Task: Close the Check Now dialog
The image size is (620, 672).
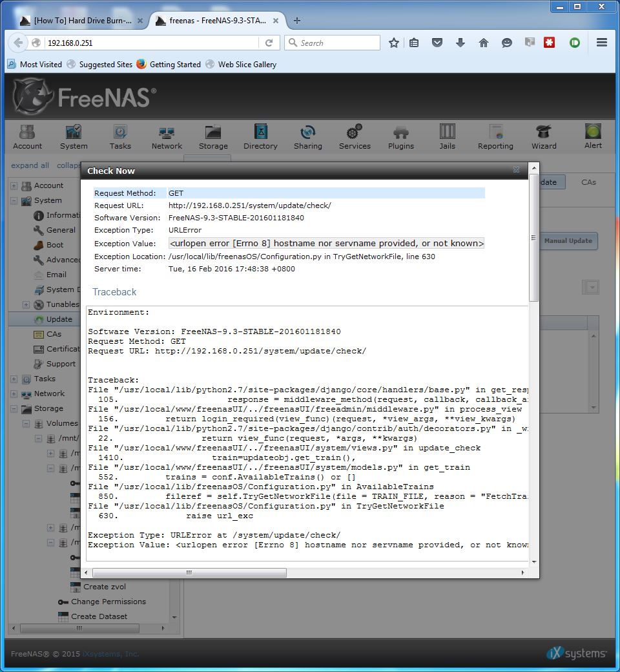Action: [516, 170]
